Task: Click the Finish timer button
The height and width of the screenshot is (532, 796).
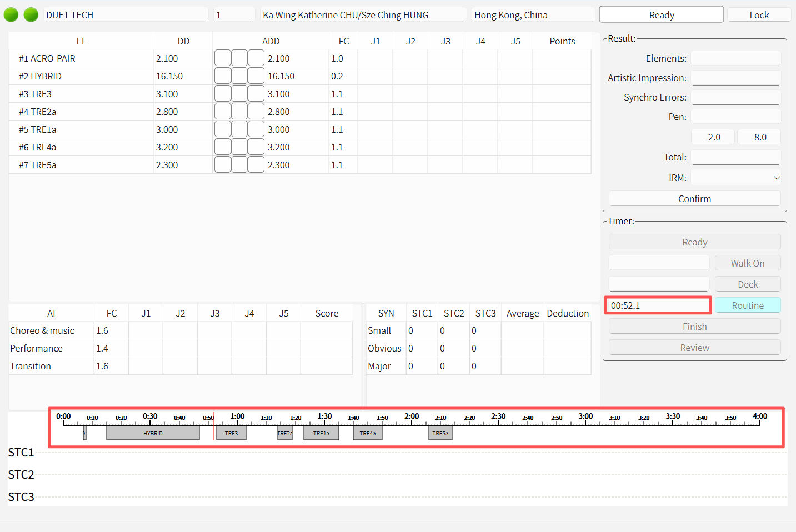Action: coord(695,327)
